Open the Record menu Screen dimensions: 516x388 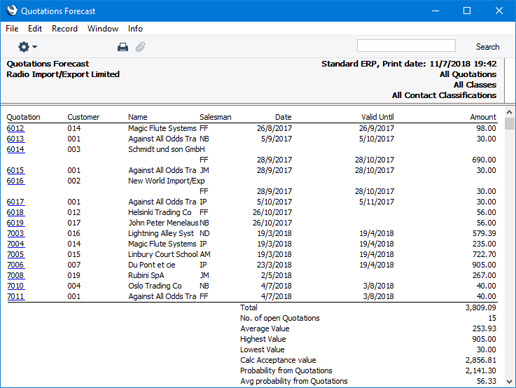pyautogui.click(x=65, y=29)
